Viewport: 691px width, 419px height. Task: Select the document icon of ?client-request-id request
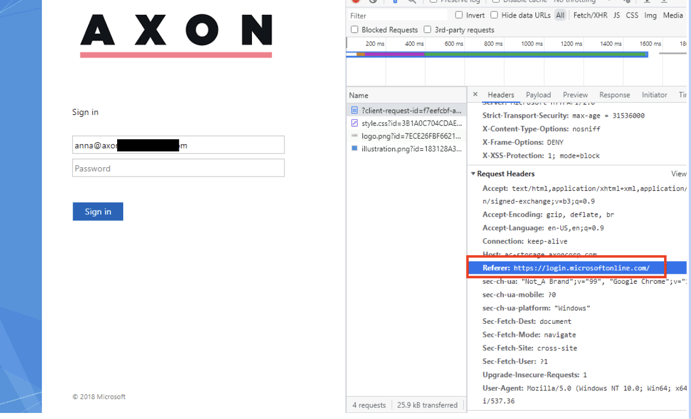click(x=355, y=110)
